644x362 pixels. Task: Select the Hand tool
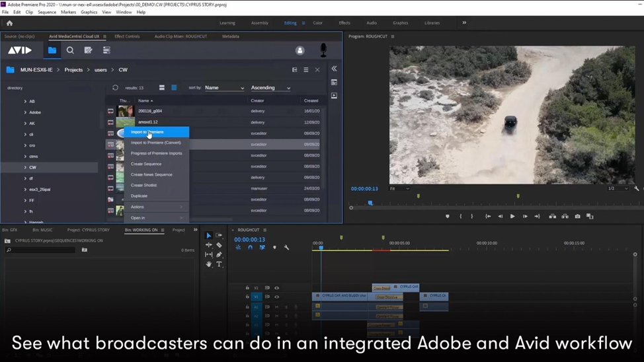tap(209, 264)
